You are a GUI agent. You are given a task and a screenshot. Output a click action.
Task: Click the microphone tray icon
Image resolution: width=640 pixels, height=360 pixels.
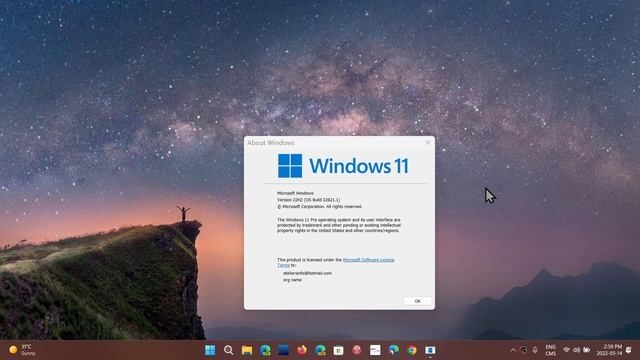point(535,350)
